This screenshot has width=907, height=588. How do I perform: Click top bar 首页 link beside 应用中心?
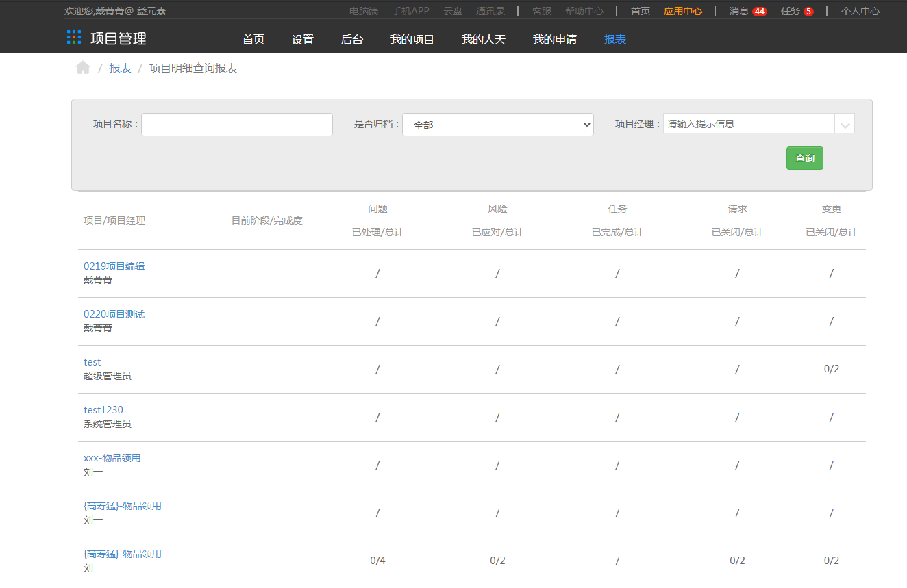pos(641,11)
